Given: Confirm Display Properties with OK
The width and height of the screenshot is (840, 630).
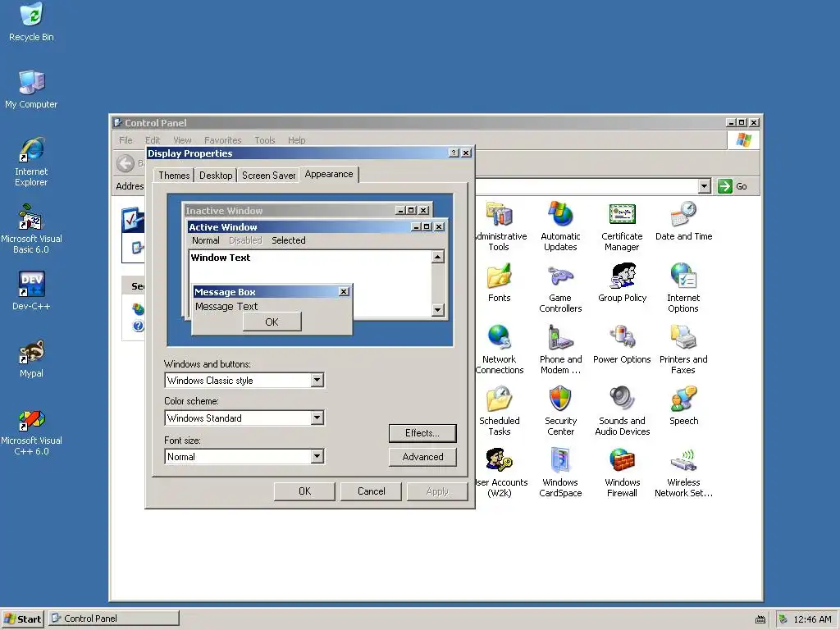Looking at the screenshot, I should (305, 491).
